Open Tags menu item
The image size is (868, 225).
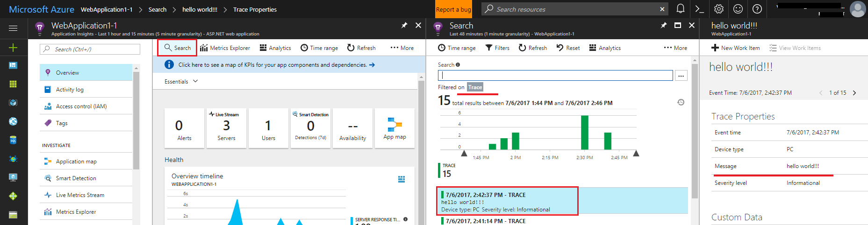coord(86,123)
